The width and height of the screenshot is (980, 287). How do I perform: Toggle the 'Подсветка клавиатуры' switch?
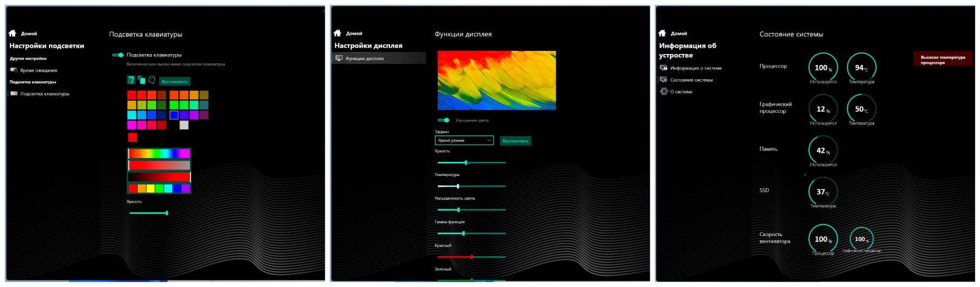118,55
